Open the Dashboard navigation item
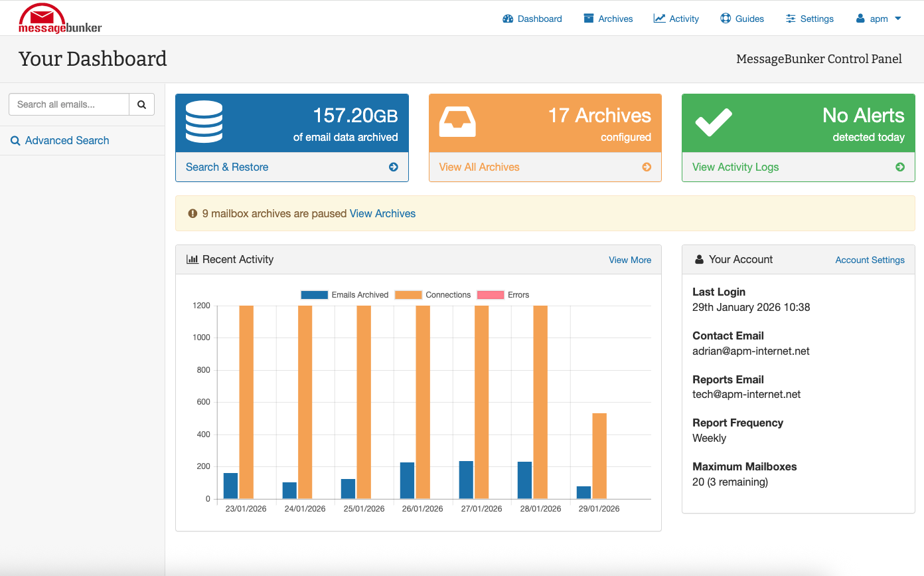Image resolution: width=924 pixels, height=576 pixels. pyautogui.click(x=532, y=19)
